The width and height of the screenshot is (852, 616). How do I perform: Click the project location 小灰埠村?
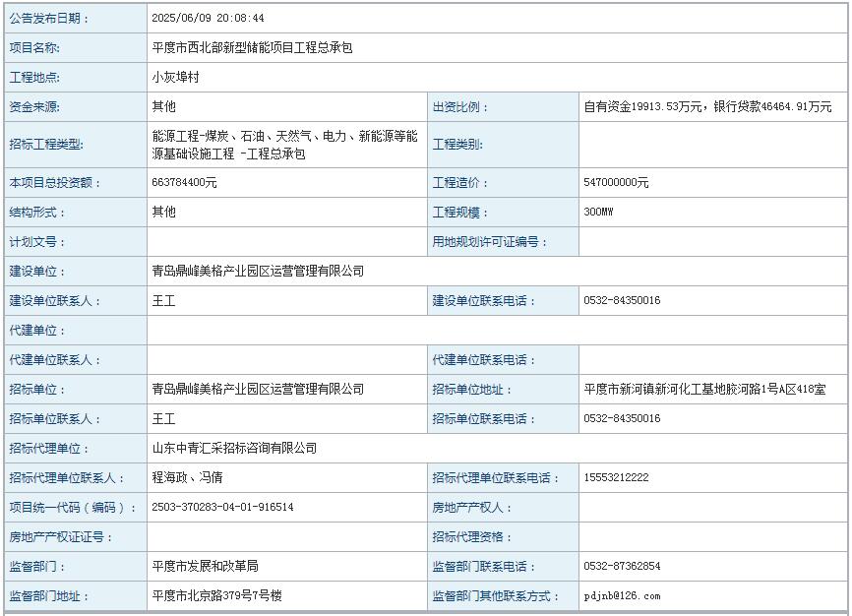coord(175,77)
